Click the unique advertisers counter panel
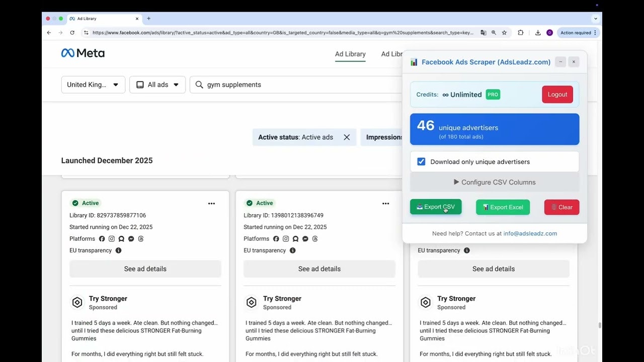This screenshot has height=362, width=644. click(494, 129)
